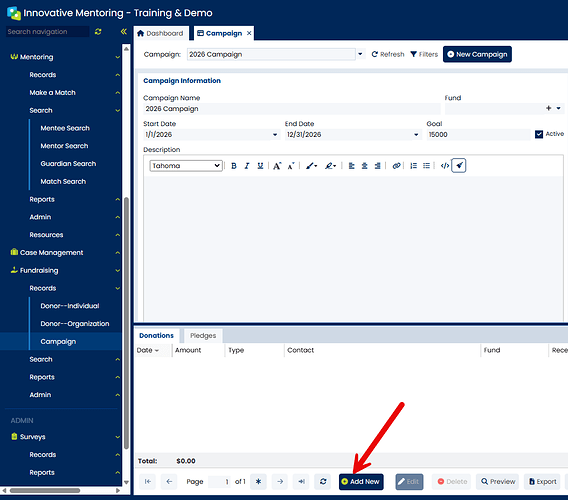This screenshot has width=568, height=500.
Task: Go to first page of donations
Action: point(148,482)
